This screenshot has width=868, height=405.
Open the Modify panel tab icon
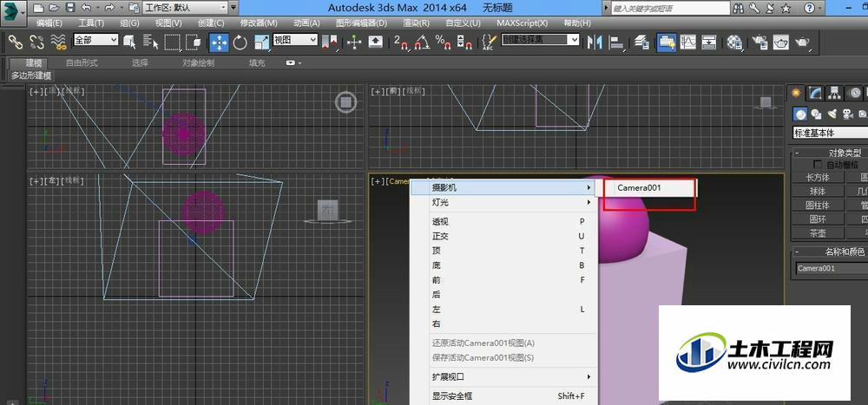[x=814, y=93]
